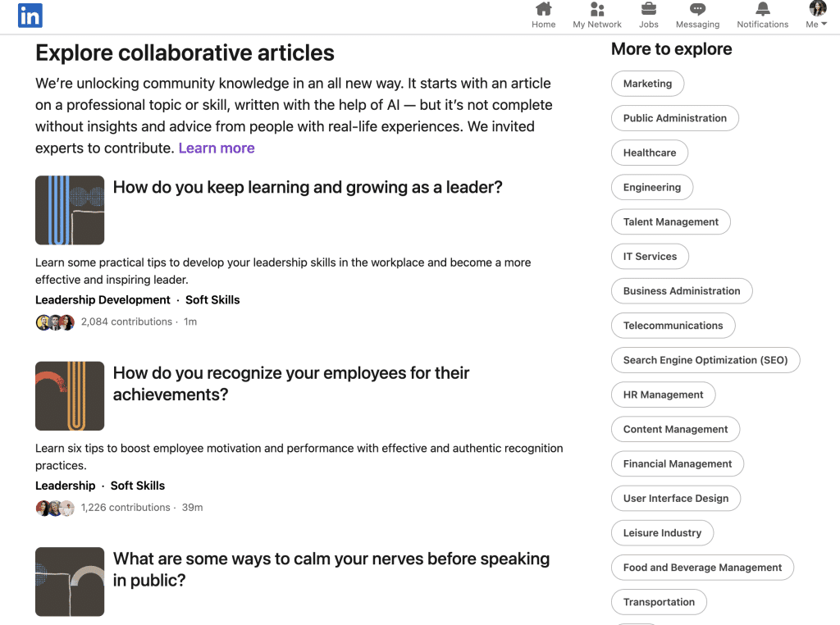
Task: Click Soft Skills tag under employee recognition article
Action: point(138,486)
